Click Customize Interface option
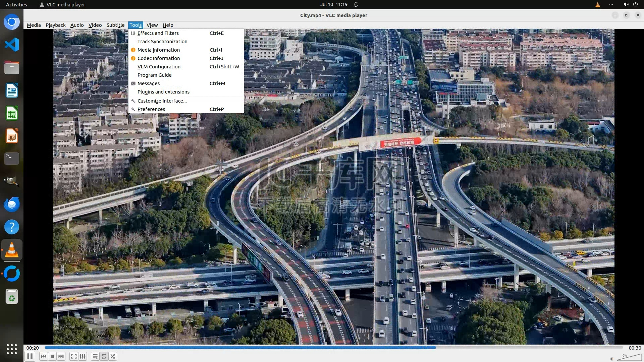Viewport: 644px width, 362px height. [x=162, y=101]
